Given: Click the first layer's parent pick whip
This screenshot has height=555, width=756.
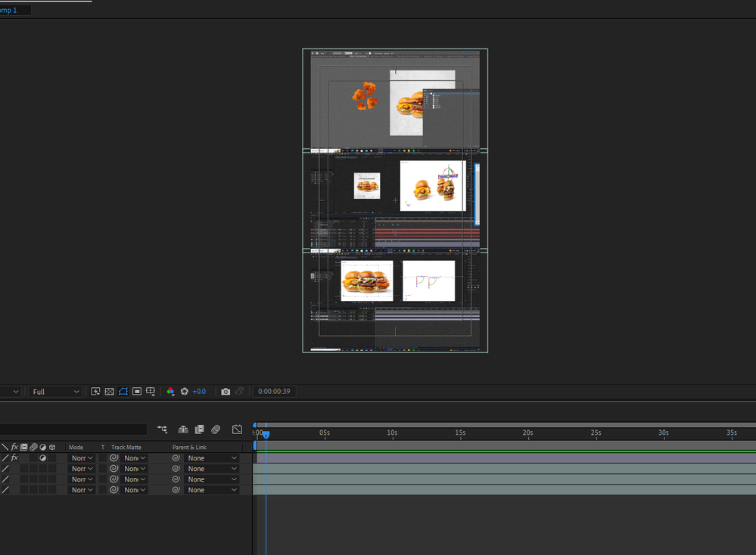Looking at the screenshot, I should point(176,457).
